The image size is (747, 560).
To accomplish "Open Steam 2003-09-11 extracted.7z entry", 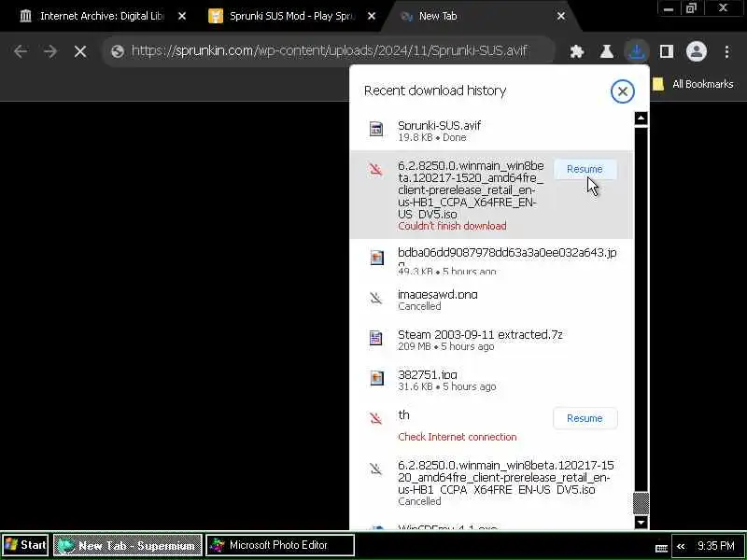I will coord(491,340).
